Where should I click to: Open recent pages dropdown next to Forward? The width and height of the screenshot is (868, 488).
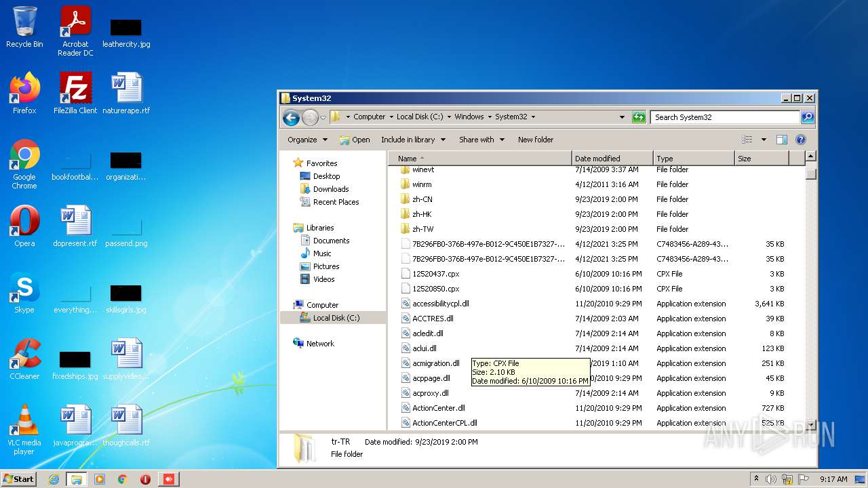click(323, 117)
